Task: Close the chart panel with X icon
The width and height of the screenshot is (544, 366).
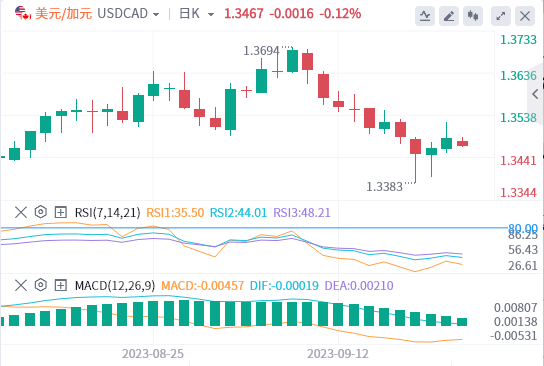Action: tap(525, 16)
